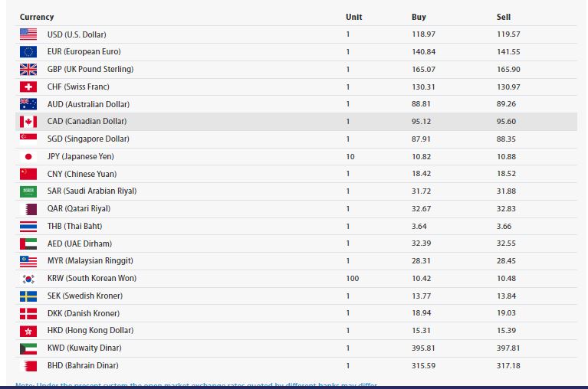Click the Canadian flag icon
This screenshot has height=389, width=588.
[28, 122]
